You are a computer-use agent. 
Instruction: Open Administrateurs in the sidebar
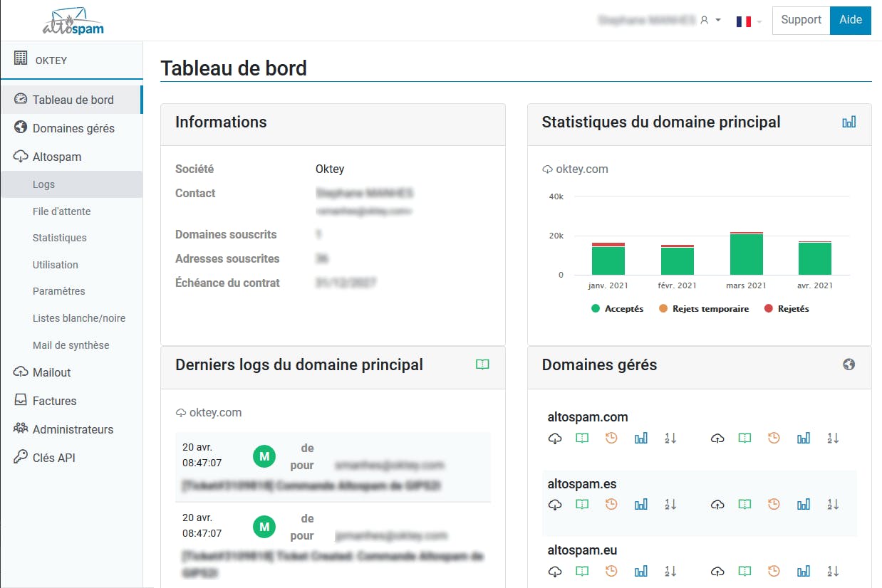(71, 429)
